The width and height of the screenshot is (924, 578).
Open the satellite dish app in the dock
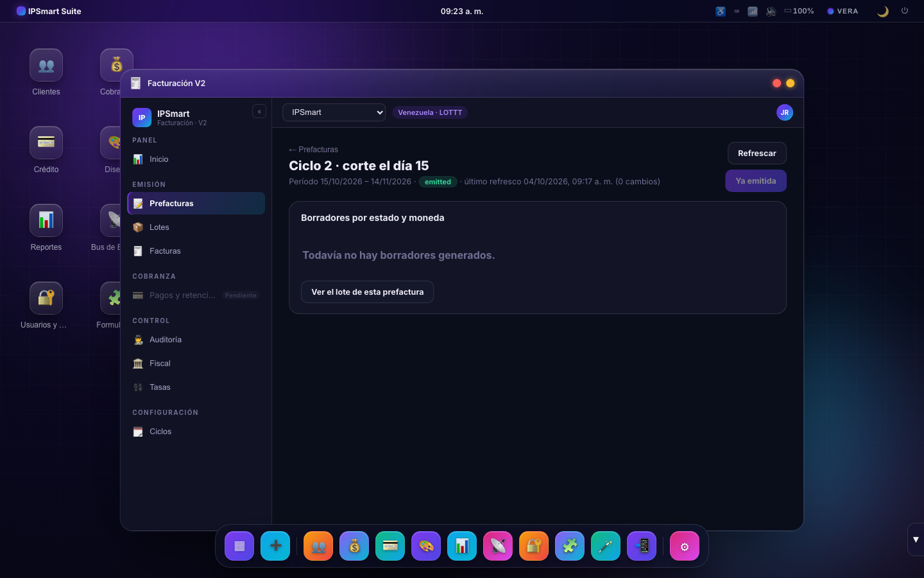tap(498, 546)
